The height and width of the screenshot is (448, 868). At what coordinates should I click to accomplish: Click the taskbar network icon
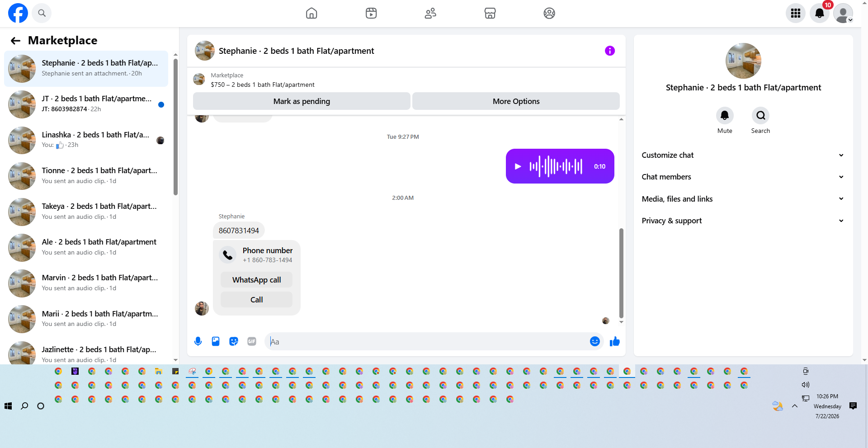(806, 398)
